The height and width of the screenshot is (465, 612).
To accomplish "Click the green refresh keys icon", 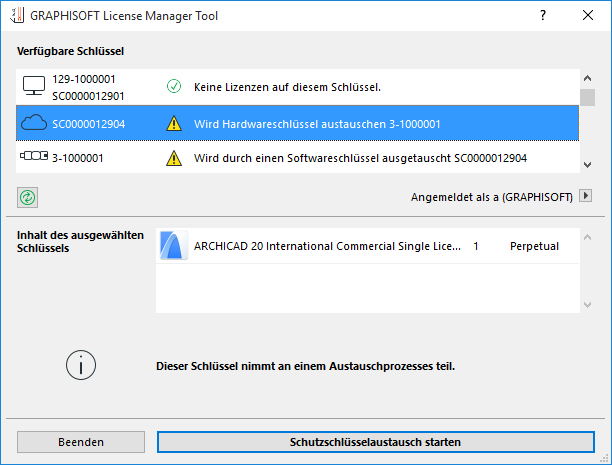I will coord(27,197).
